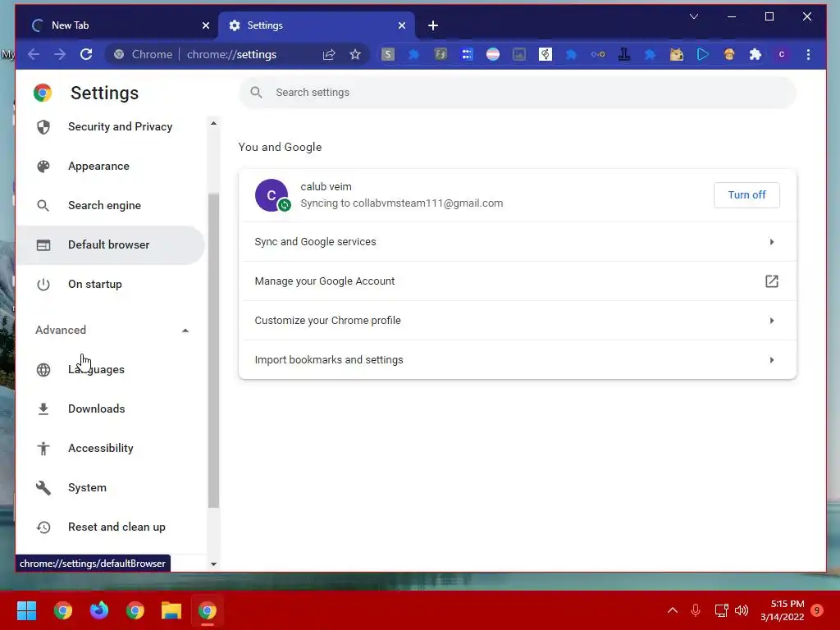The image size is (840, 630).
Task: Open the red 9 notifications badge
Action: click(x=817, y=610)
